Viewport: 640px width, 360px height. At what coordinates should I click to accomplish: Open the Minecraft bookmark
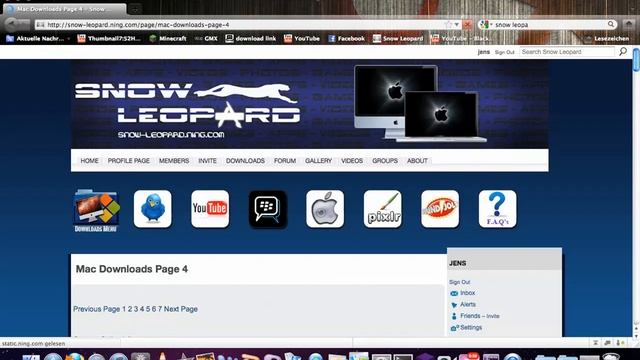(168, 38)
